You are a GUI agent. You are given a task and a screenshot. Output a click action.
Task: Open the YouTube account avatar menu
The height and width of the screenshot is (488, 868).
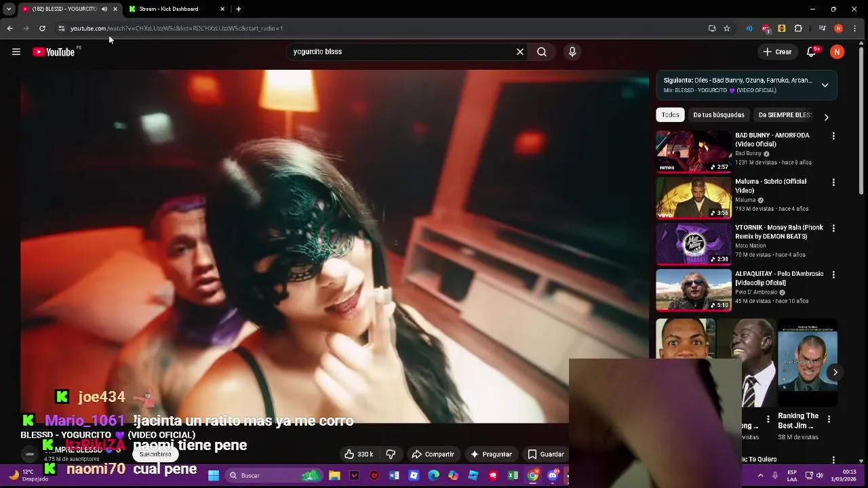837,52
